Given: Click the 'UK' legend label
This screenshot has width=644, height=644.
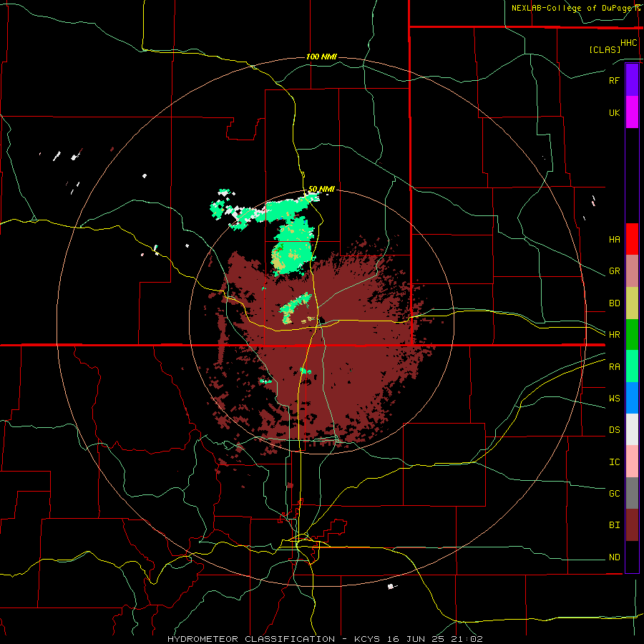Looking at the screenshot, I should [x=614, y=113].
